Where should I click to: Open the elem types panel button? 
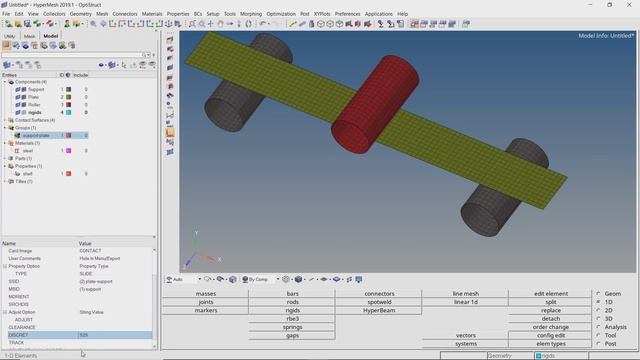(x=551, y=344)
